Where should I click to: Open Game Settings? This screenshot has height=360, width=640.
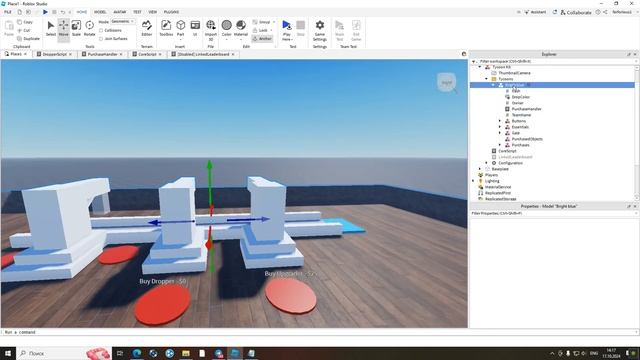click(320, 30)
